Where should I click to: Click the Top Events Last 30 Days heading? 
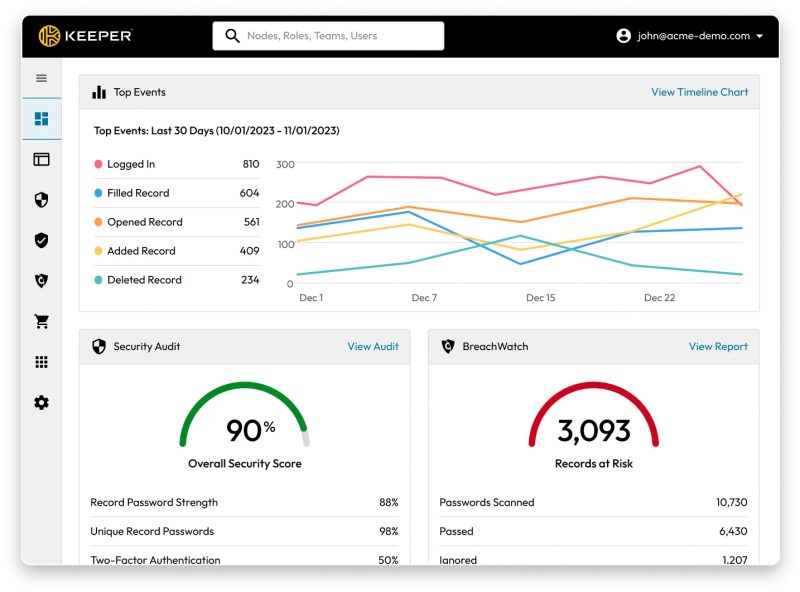click(x=216, y=131)
